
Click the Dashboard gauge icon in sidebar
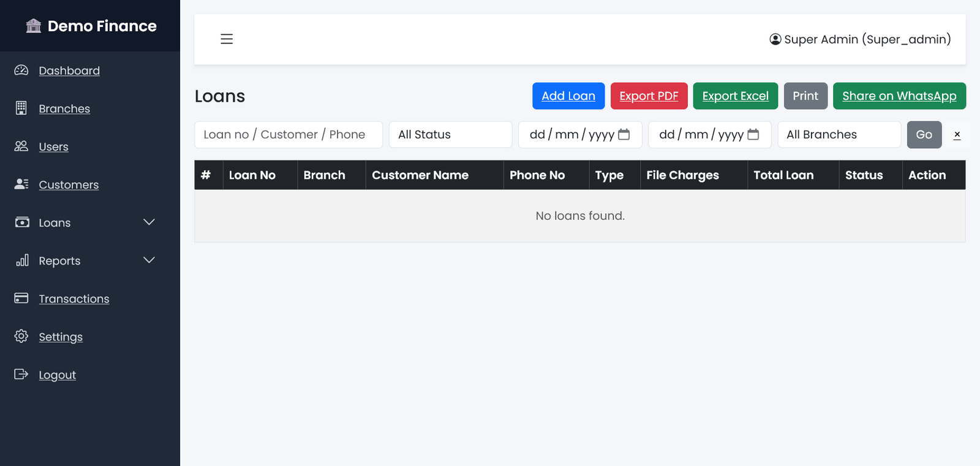click(21, 70)
